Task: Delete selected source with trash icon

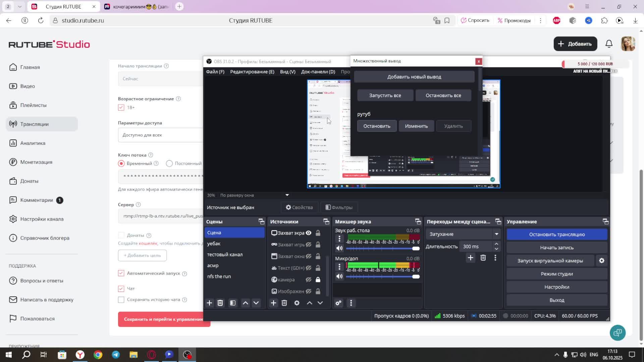Action: click(284, 303)
